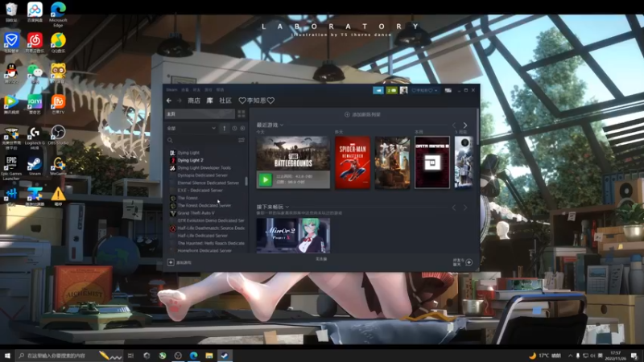Open iQIYI desktop shortcut
The image size is (644, 362).
click(35, 105)
